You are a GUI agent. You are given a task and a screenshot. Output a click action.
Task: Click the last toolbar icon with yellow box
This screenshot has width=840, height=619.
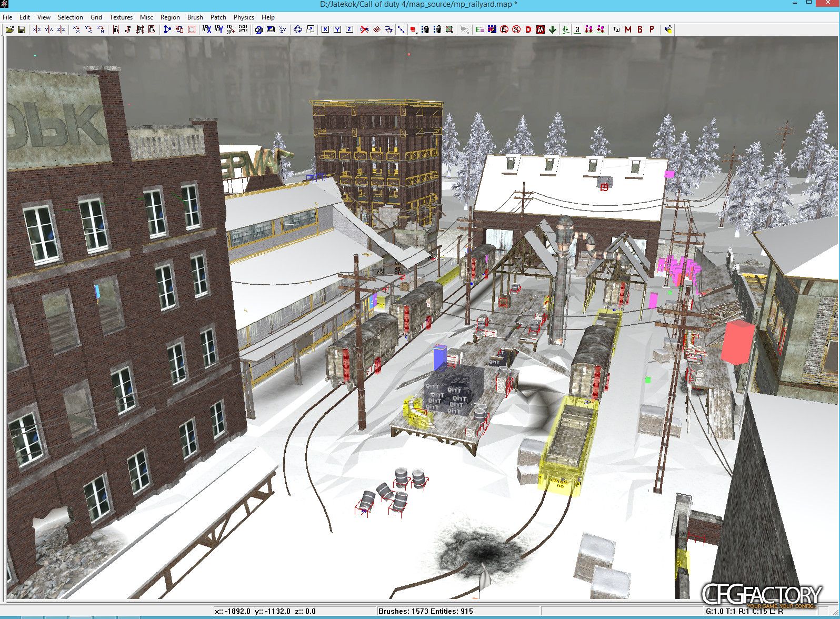pos(668,29)
